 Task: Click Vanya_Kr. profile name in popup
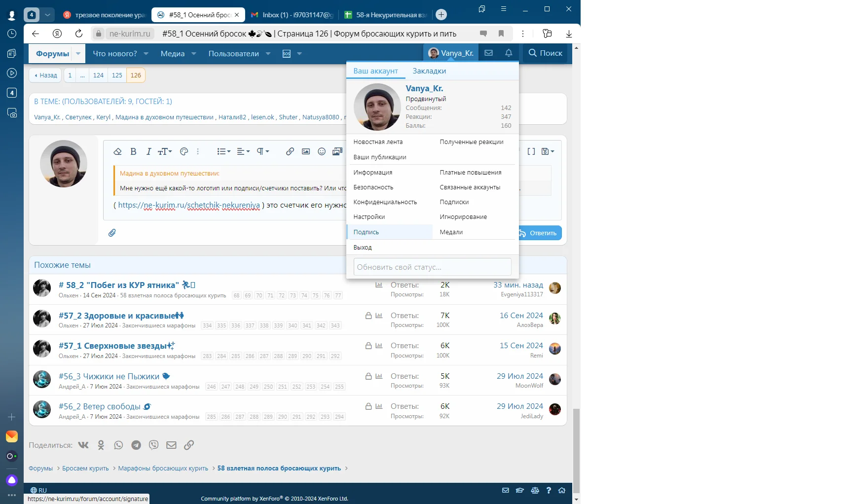coord(424,88)
